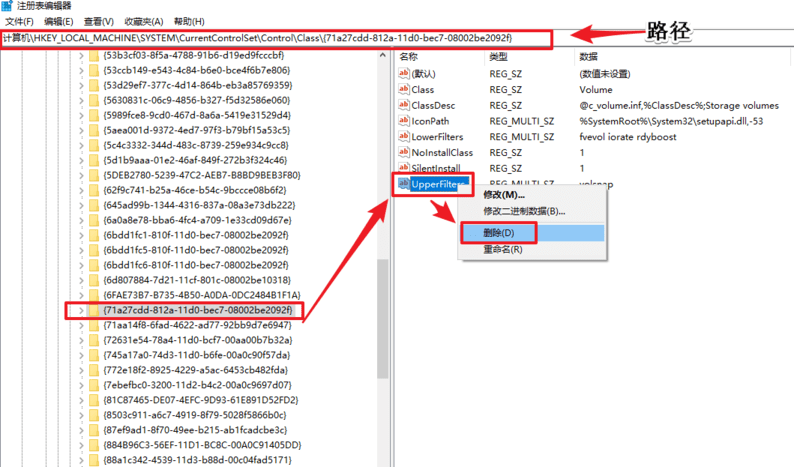Viewport: 794px width, 467px height.
Task: Select the LowerFilters value name
Action: click(437, 137)
